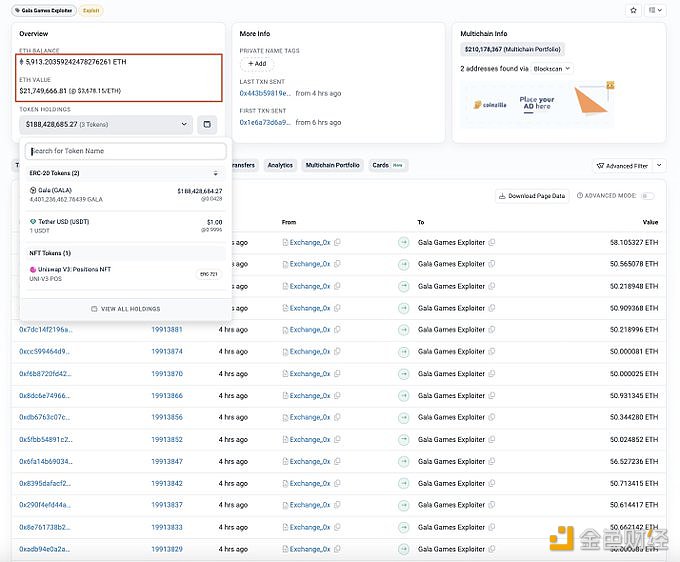
Task: Click incoming arrow icon in block 19913837 row
Action: pyautogui.click(x=404, y=505)
